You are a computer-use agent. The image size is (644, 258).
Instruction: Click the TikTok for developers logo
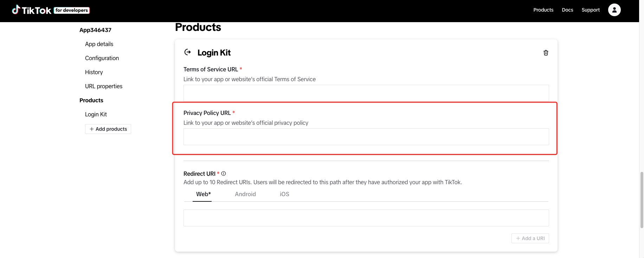pyautogui.click(x=51, y=10)
